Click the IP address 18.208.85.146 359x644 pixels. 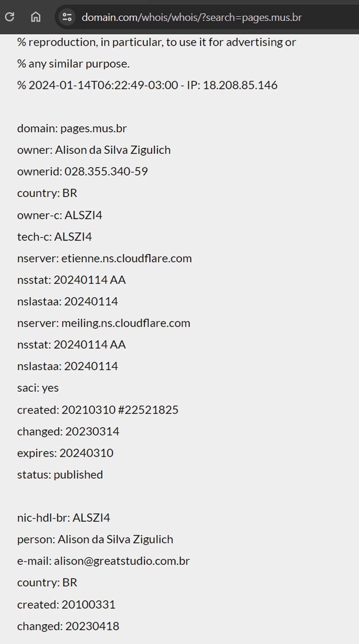click(240, 85)
